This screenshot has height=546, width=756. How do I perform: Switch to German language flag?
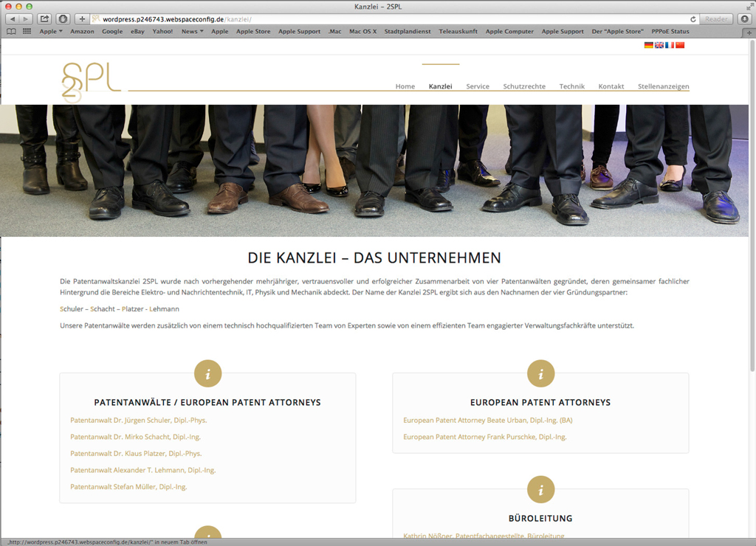click(x=648, y=45)
